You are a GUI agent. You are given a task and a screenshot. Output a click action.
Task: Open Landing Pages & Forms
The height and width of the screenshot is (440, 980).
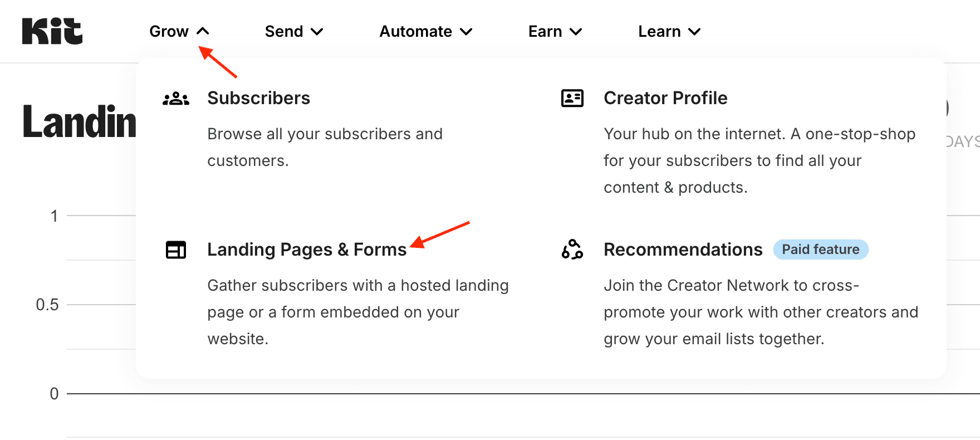[x=306, y=250]
